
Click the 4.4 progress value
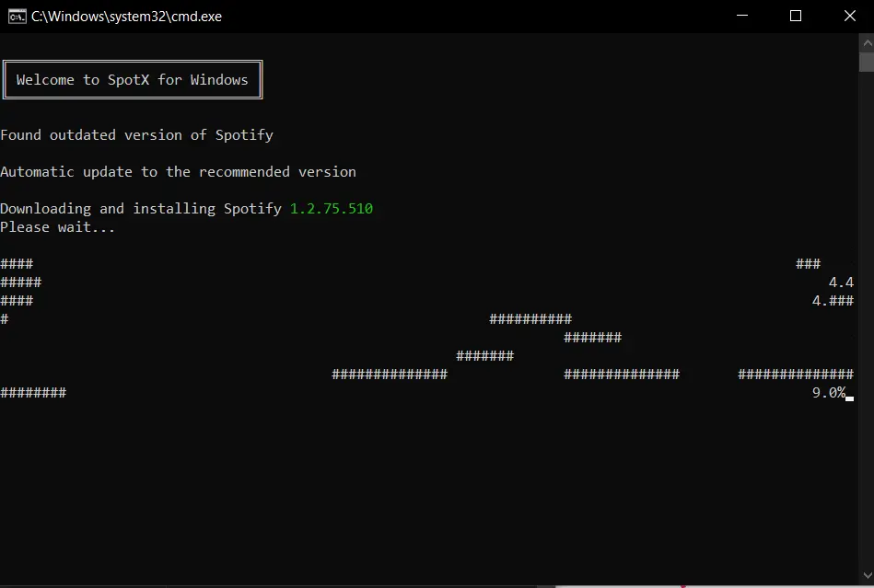coord(841,282)
